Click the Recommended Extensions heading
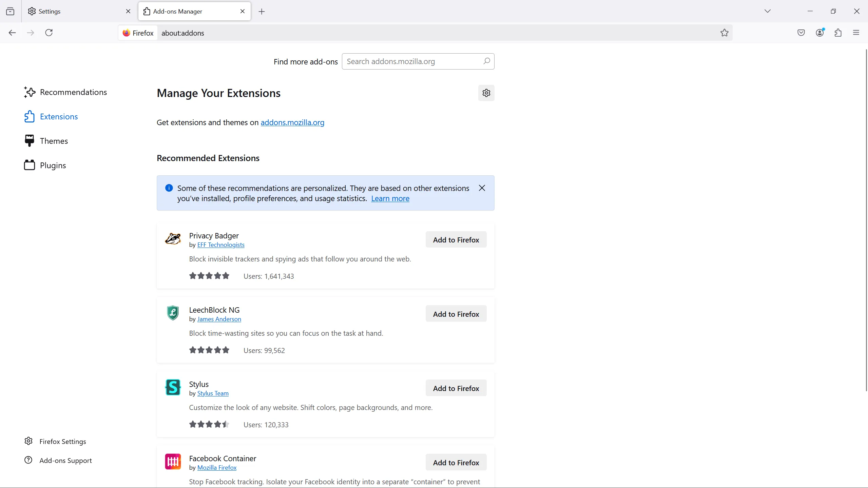The width and height of the screenshot is (868, 488). pyautogui.click(x=208, y=158)
